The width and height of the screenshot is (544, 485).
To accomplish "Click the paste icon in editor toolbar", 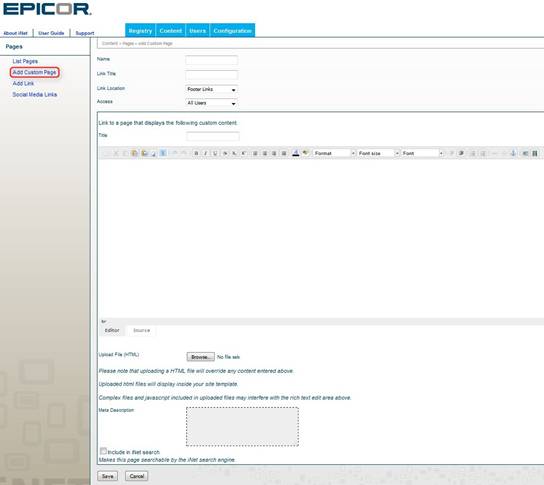I will [135, 153].
